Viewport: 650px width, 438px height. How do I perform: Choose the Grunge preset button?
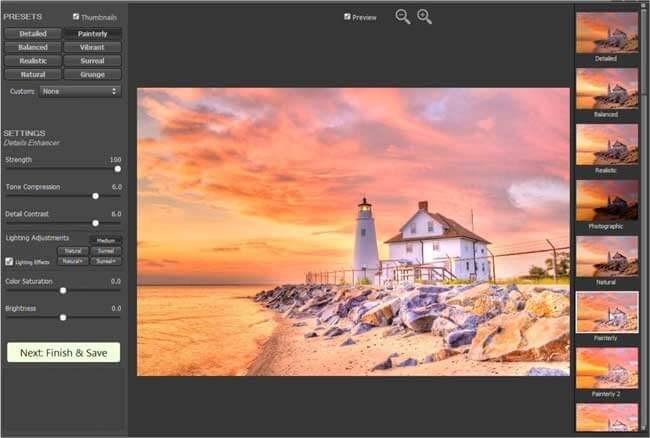click(x=92, y=74)
